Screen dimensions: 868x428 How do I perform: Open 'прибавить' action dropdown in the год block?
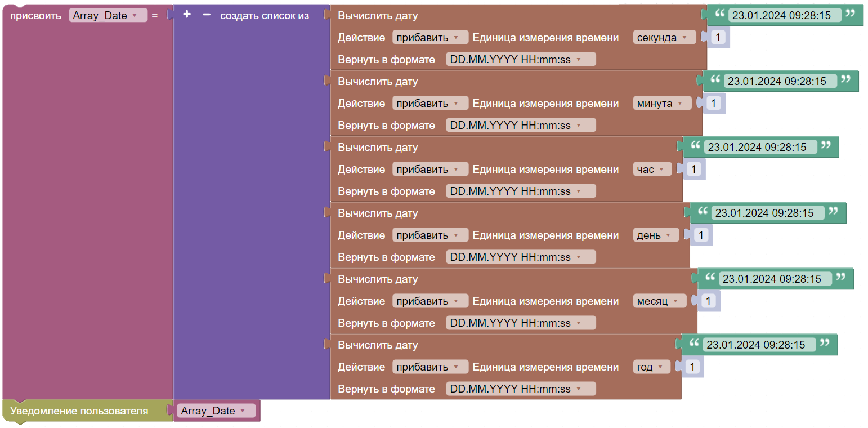[x=430, y=367]
